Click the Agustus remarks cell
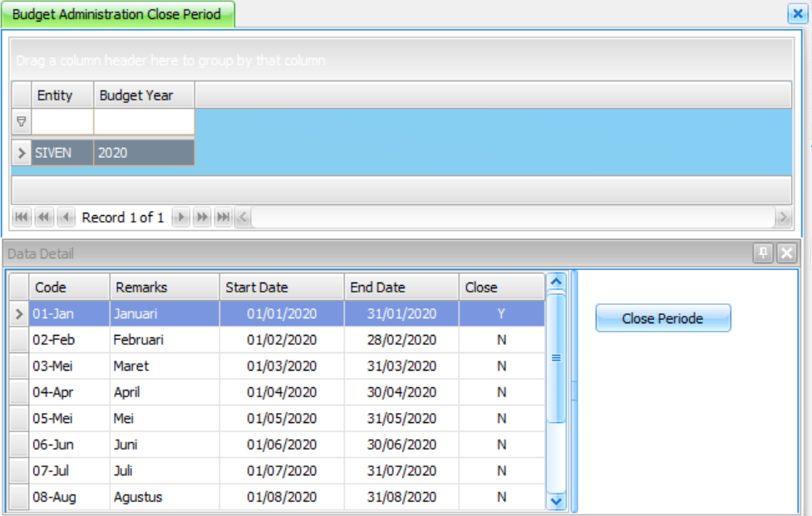 click(x=165, y=497)
